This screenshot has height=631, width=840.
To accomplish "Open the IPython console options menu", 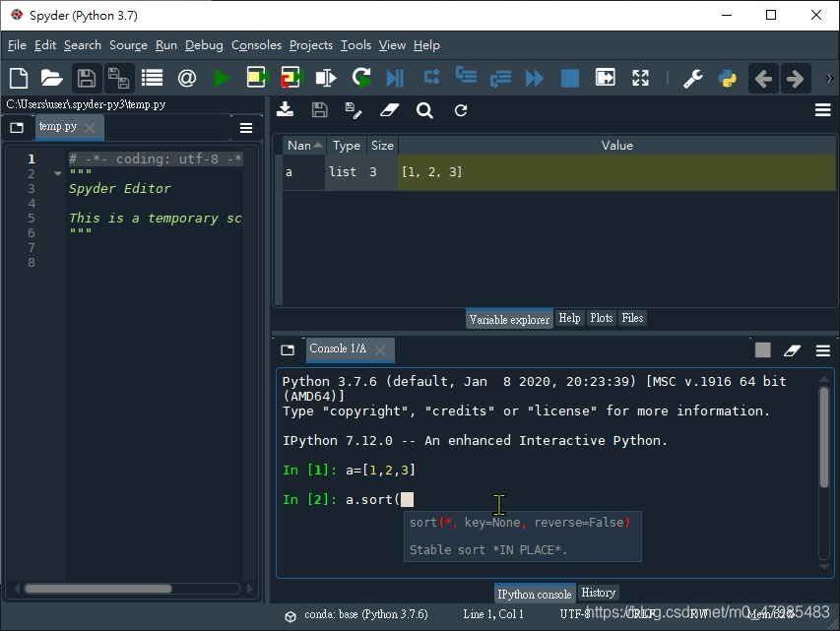I will click(822, 349).
